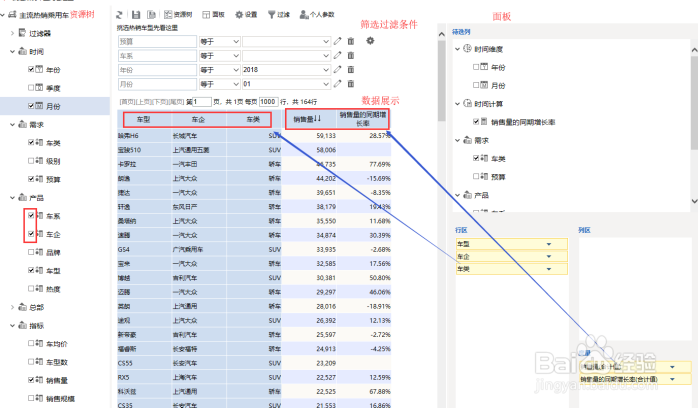Image resolution: width=698 pixels, height=409 pixels.
Task: Collapse the 需求 node in resource tree
Action: click(12, 124)
